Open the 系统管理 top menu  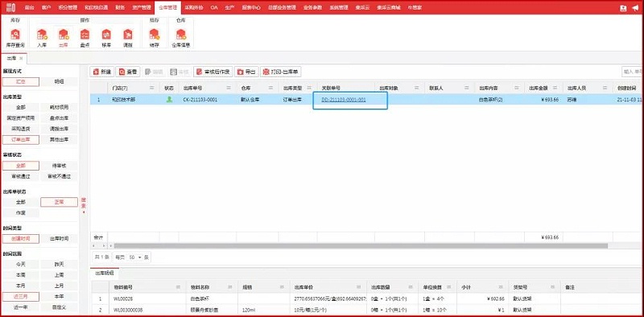pyautogui.click(x=339, y=7)
